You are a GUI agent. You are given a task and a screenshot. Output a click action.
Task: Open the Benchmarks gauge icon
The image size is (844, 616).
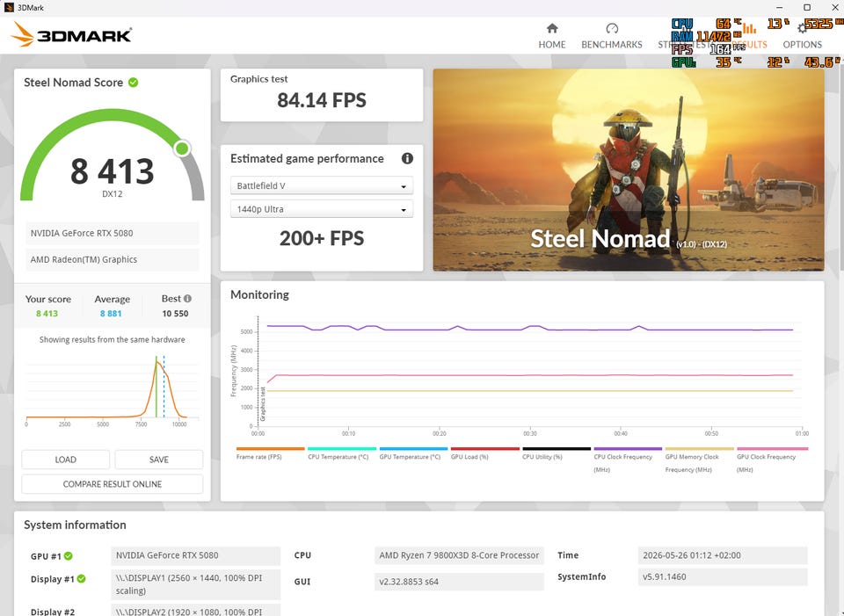tap(612, 28)
